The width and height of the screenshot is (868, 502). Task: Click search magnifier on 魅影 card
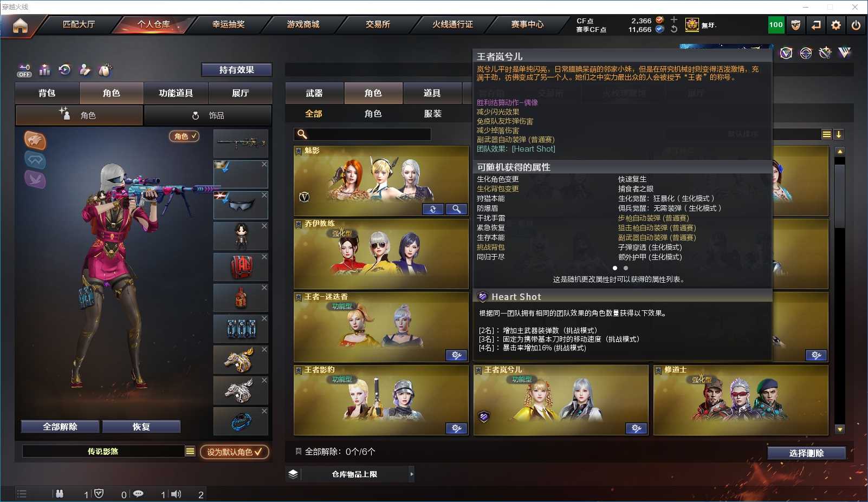(457, 209)
